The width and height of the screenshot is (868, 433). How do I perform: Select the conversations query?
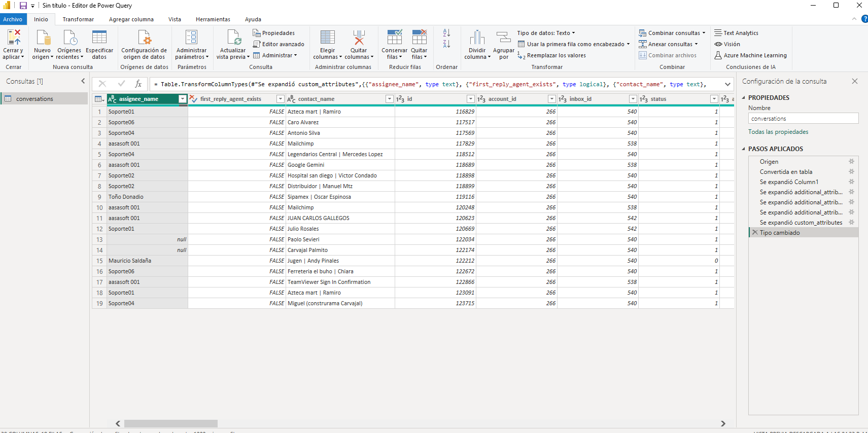click(44, 99)
